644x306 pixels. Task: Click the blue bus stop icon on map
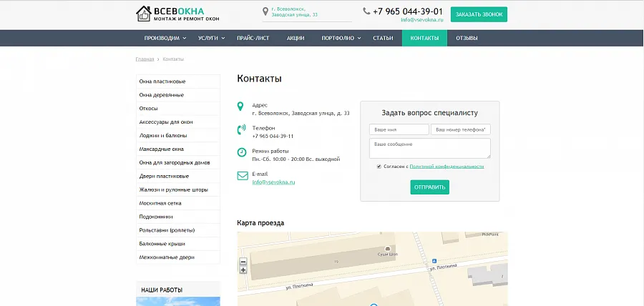tap(434, 261)
